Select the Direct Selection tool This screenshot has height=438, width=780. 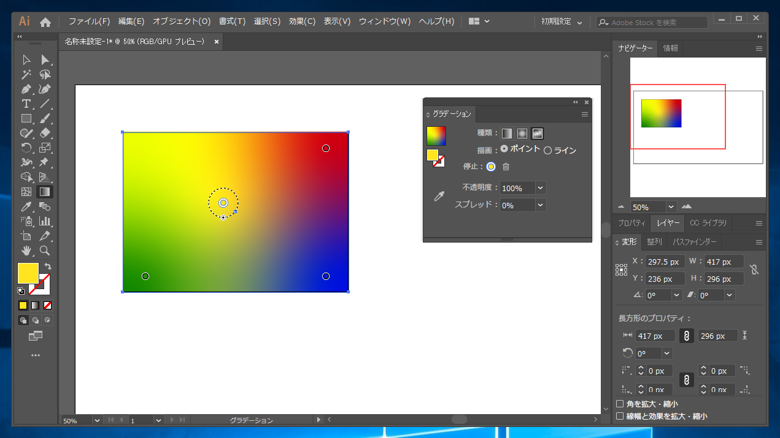(x=45, y=60)
